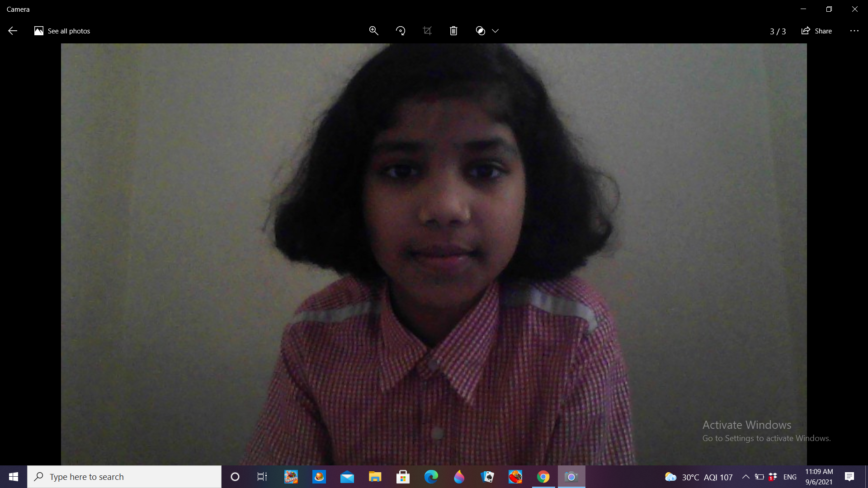Screen dimensions: 868x488
Task: Click the 3 / 3 photo counter
Action: click(x=778, y=31)
